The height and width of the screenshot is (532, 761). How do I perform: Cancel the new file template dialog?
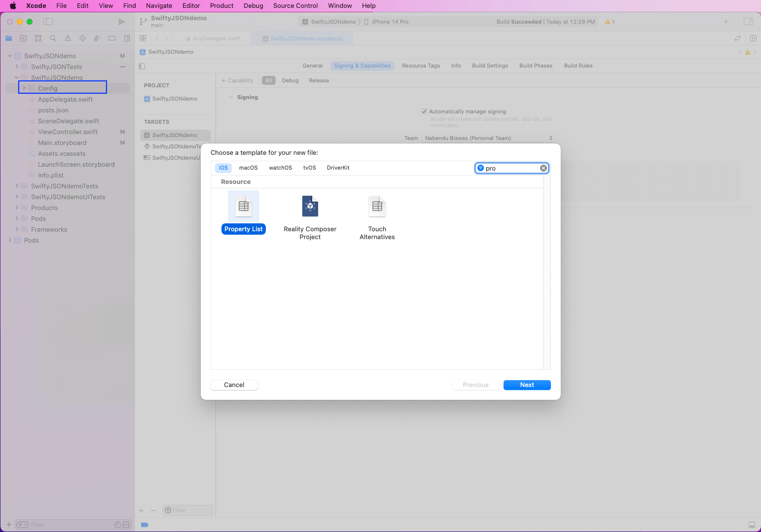click(x=234, y=385)
